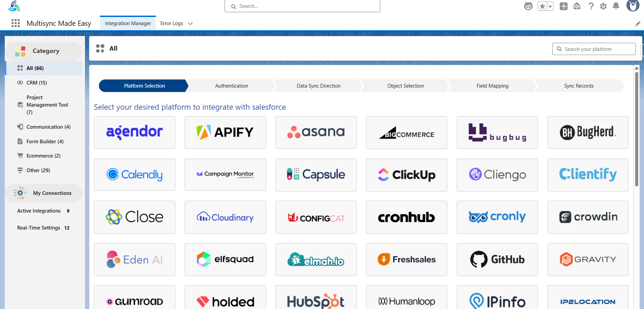
Task: Select the ClickUp platform card
Action: coord(406,175)
